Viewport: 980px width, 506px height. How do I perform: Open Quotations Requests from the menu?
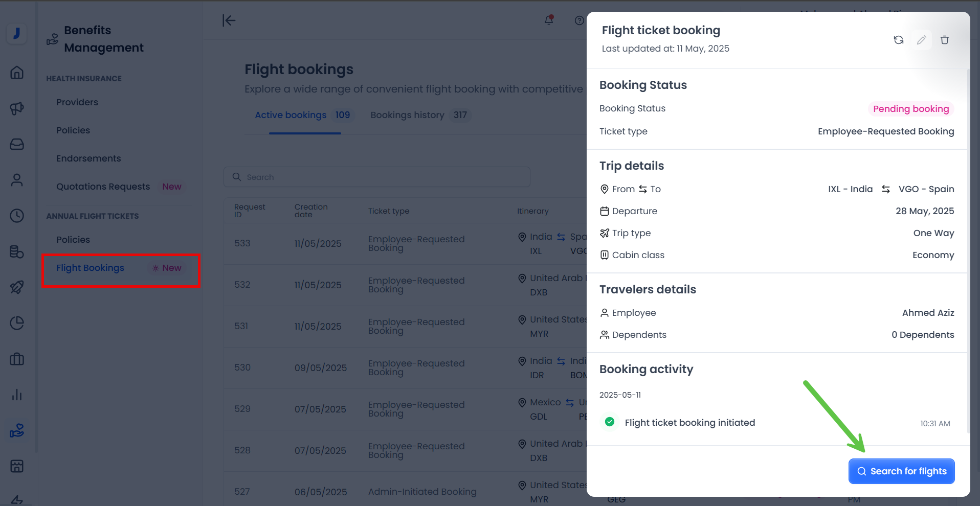[x=103, y=186]
